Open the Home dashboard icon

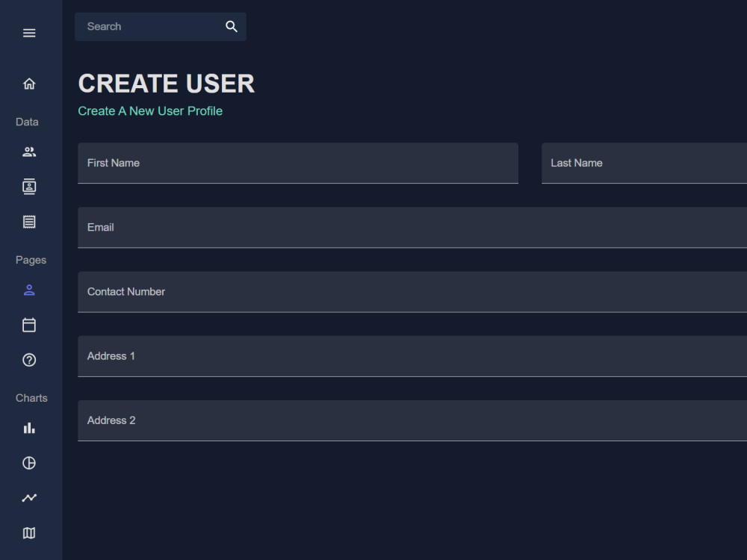coord(29,84)
